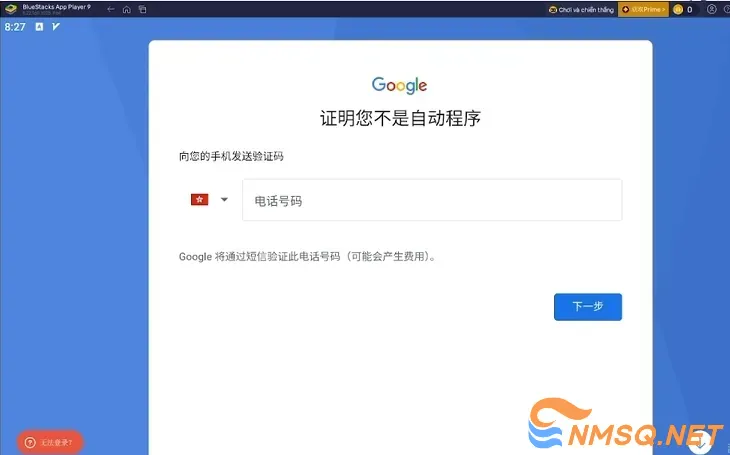Open the recent apps icon in title bar
Screen dimensions: 730x455
click(142, 9)
